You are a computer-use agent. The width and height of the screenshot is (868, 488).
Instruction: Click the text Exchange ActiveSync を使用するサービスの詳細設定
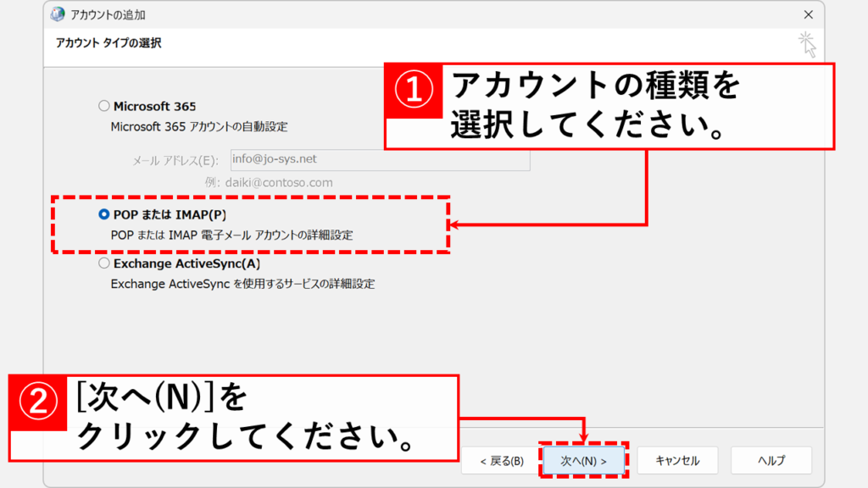click(243, 284)
